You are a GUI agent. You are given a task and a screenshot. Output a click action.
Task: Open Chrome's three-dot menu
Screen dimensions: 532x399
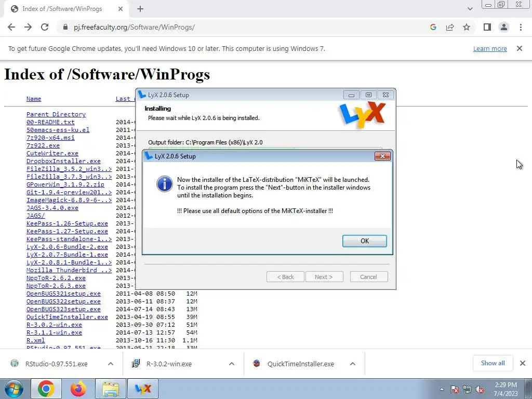(521, 27)
